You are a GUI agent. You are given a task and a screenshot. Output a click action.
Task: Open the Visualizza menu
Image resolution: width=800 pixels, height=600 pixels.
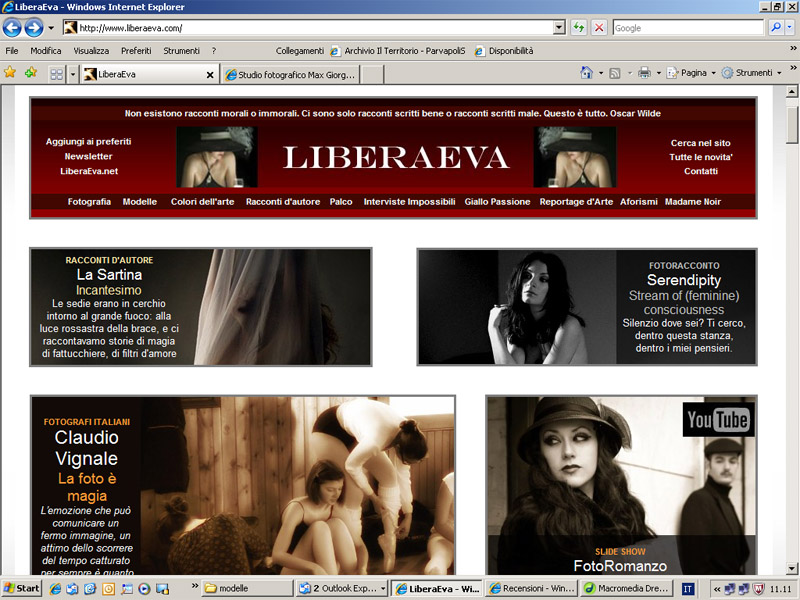click(91, 51)
